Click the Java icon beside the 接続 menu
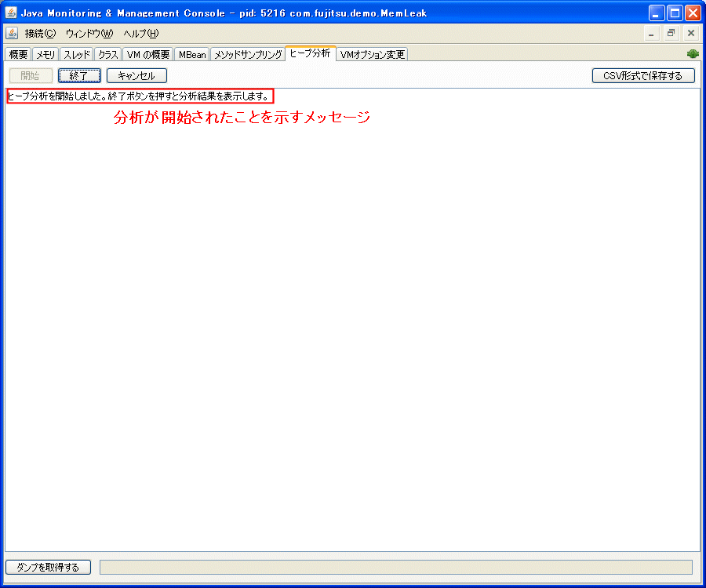The height and width of the screenshot is (588, 706). (x=12, y=33)
